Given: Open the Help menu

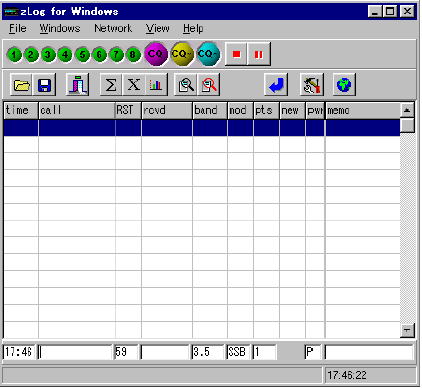Looking at the screenshot, I should [x=193, y=29].
